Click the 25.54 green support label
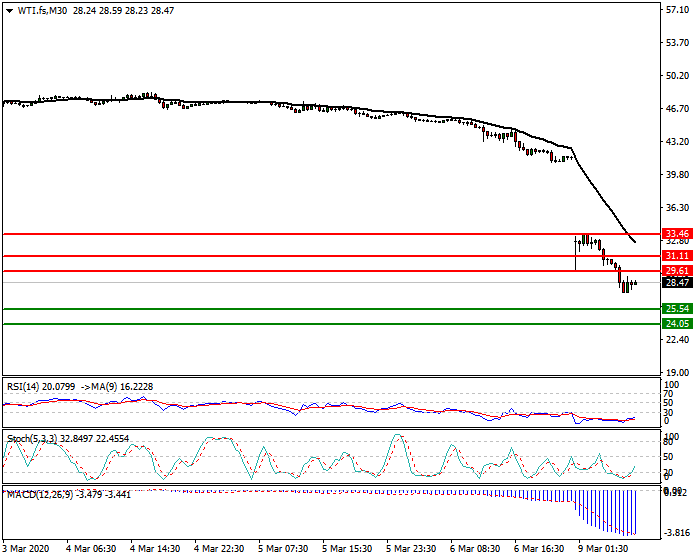The image size is (700, 560). point(677,309)
